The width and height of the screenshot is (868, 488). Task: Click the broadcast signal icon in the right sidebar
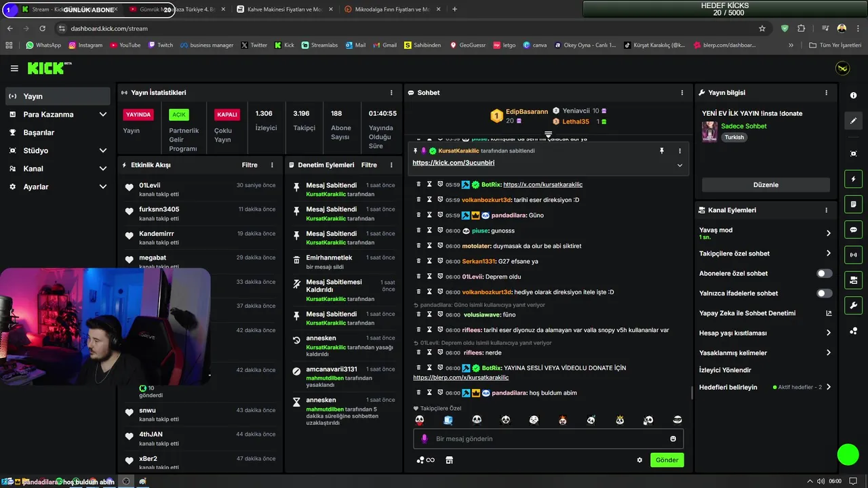pyautogui.click(x=853, y=255)
